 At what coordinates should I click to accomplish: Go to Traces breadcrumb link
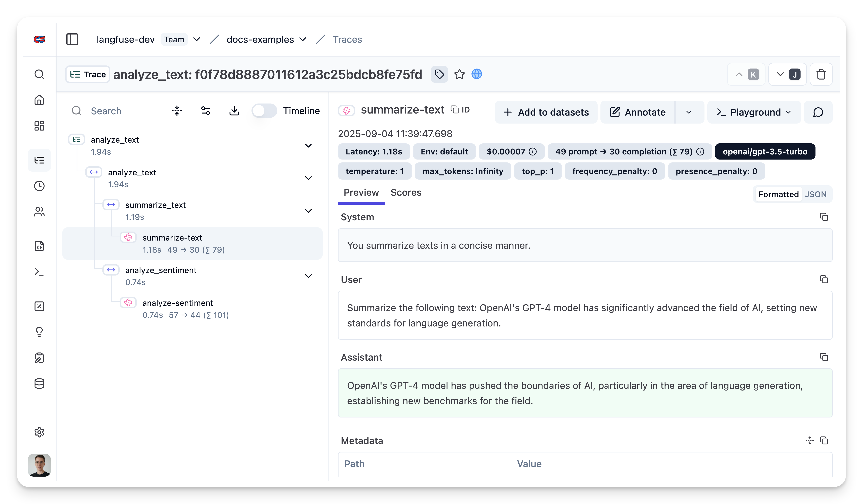click(347, 39)
